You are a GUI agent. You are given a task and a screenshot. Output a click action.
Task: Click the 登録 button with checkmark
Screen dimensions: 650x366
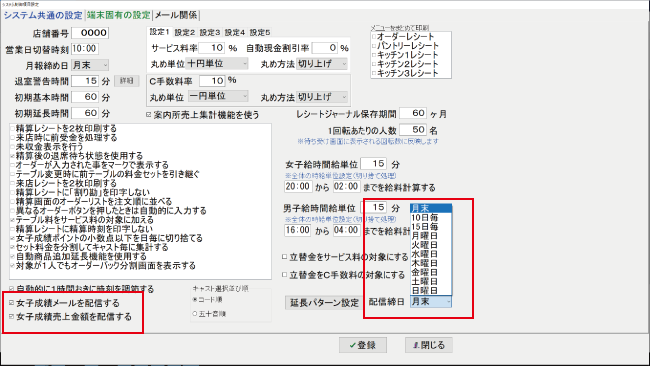tap(363, 345)
